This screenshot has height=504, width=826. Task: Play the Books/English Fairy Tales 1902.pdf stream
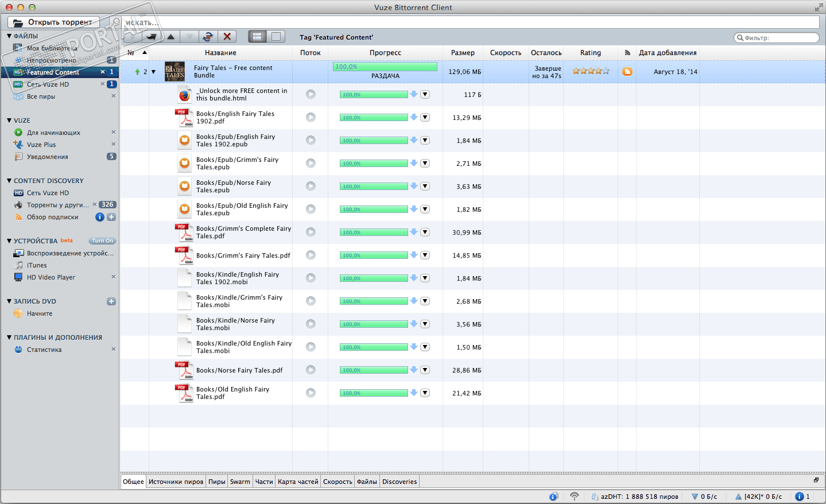pos(311,117)
